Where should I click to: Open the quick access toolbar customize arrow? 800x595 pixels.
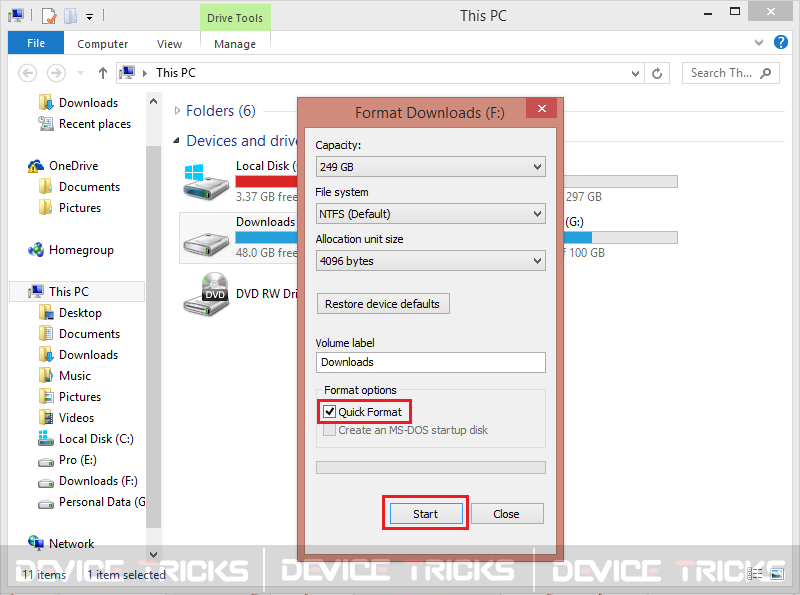pyautogui.click(x=89, y=17)
